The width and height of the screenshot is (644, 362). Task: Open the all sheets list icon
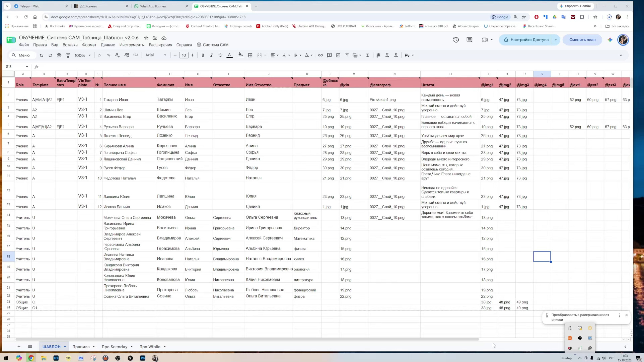[x=30, y=346]
